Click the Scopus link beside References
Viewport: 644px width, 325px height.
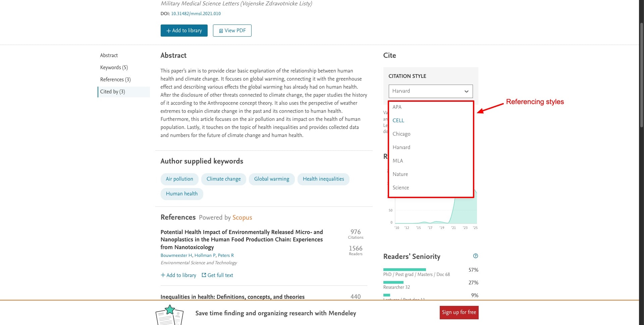[x=242, y=218]
